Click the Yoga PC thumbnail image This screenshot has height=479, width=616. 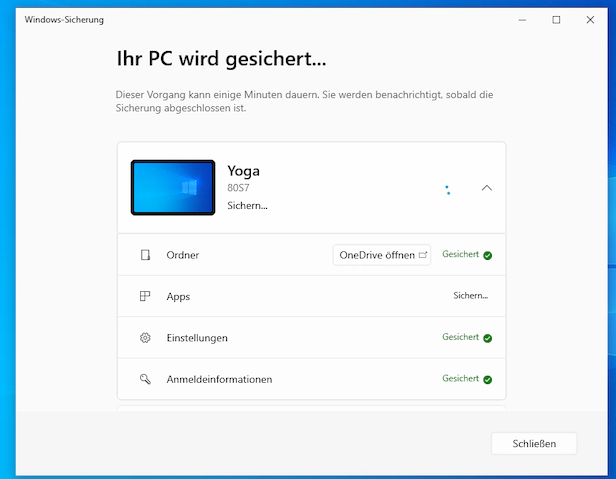coord(173,187)
